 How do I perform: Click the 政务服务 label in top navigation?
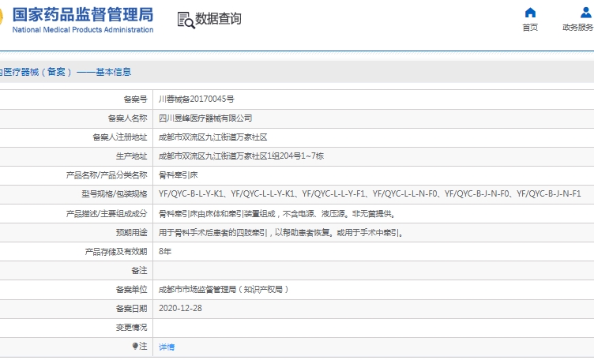(577, 28)
